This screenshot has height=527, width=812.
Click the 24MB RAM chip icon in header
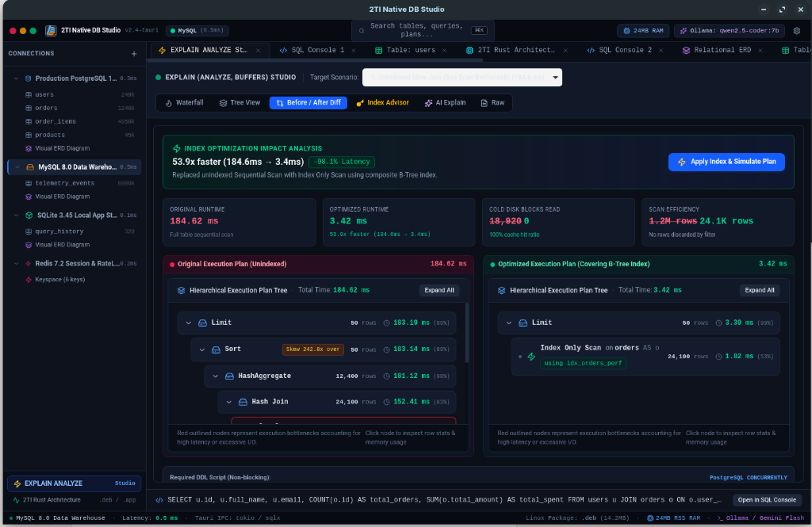pyautogui.click(x=626, y=31)
